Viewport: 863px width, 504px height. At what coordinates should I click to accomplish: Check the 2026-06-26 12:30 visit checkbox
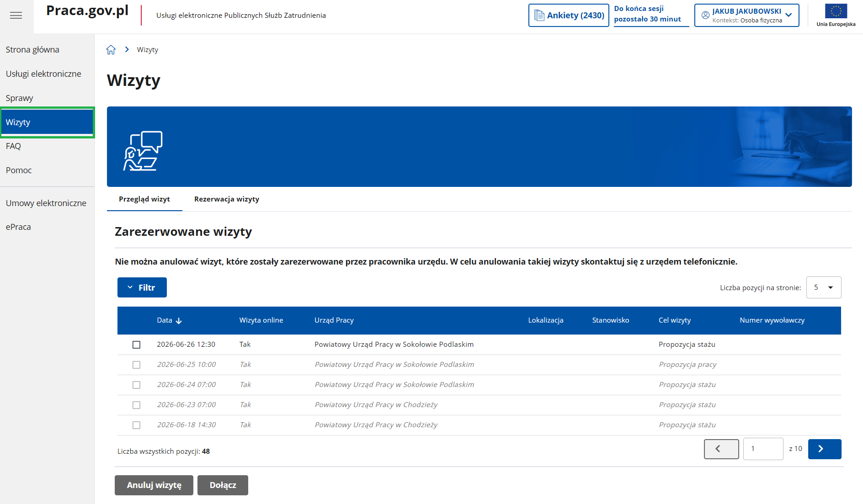[x=136, y=345]
